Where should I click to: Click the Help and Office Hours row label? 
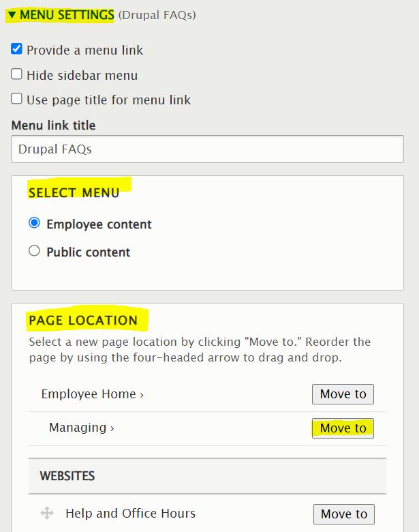[130, 514]
